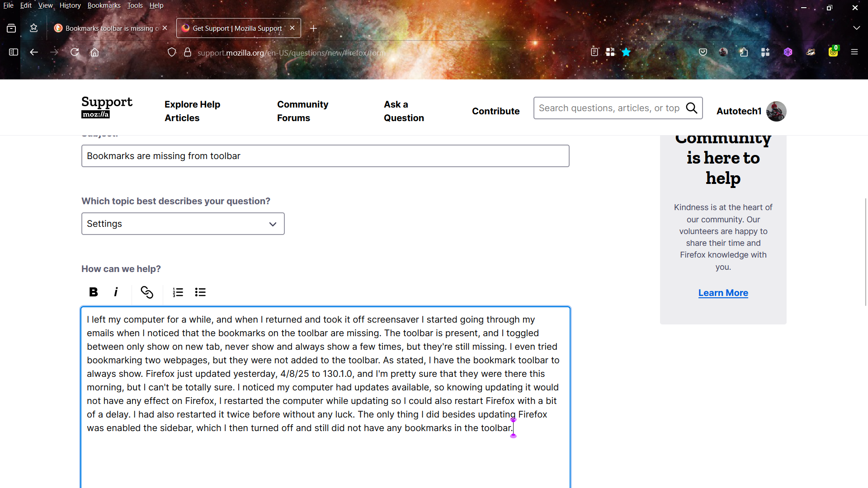This screenshot has width=868, height=488.
Task: Click the Mozilla Support logo
Action: 107,107
